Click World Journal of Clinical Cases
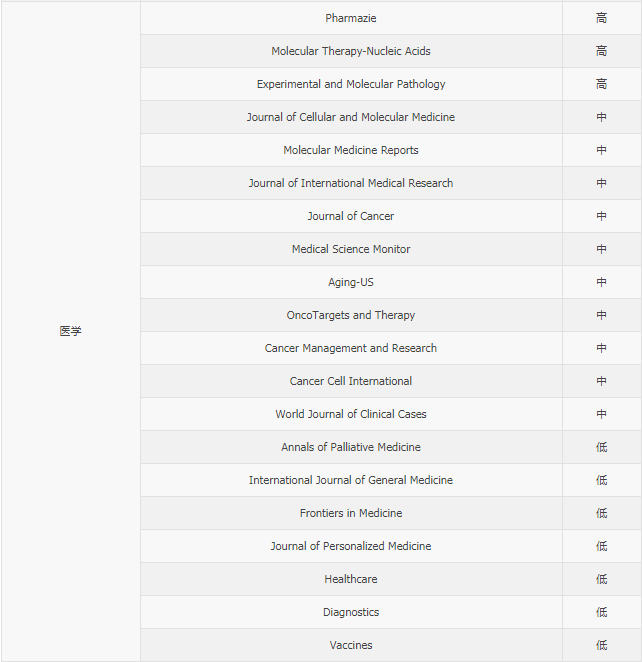The height and width of the screenshot is (662, 642). pos(351,414)
